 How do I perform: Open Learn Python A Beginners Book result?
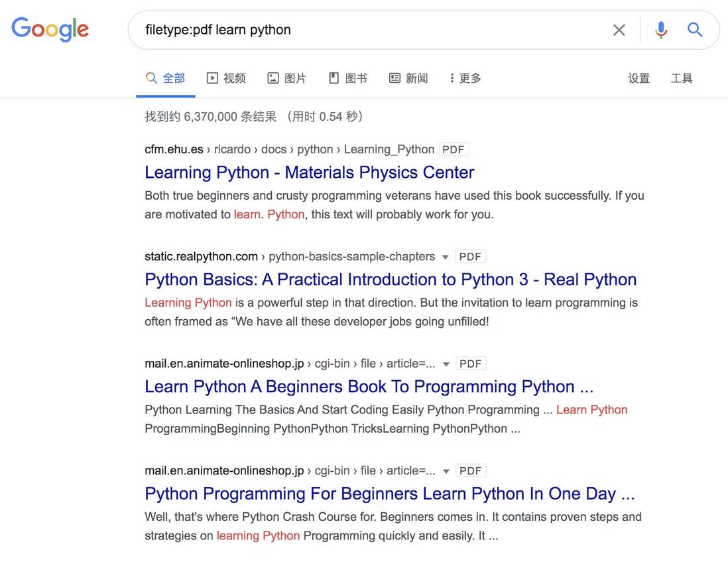click(x=369, y=387)
